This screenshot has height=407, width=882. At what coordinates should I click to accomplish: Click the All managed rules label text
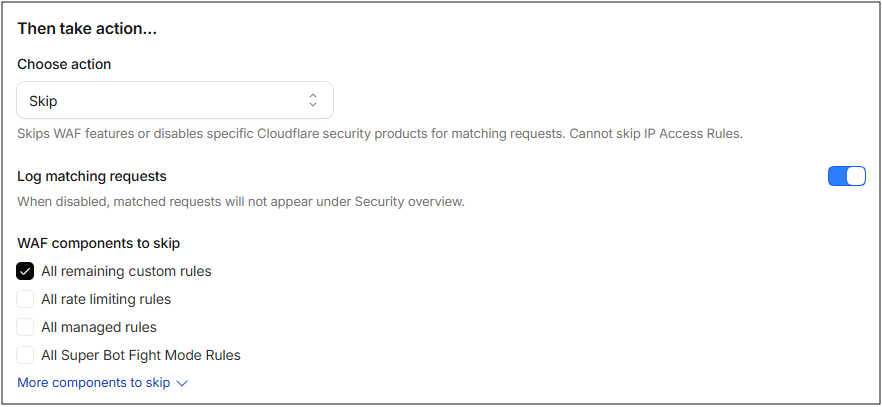tap(99, 327)
